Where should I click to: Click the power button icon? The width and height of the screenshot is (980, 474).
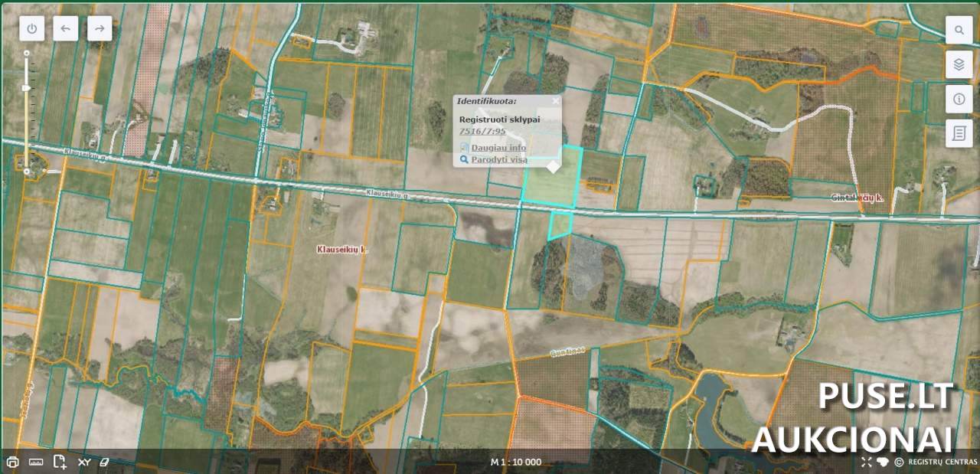pos(32,28)
